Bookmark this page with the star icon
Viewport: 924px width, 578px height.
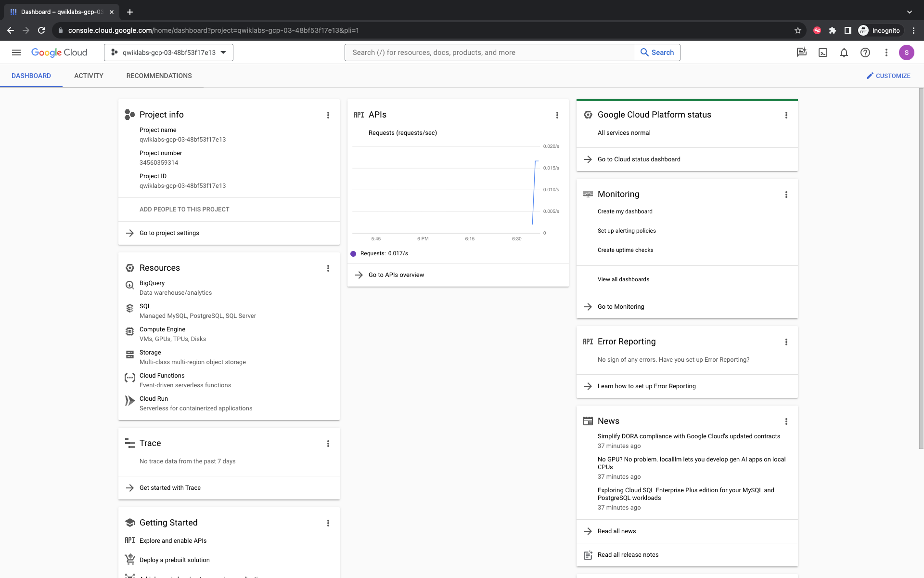tap(798, 30)
